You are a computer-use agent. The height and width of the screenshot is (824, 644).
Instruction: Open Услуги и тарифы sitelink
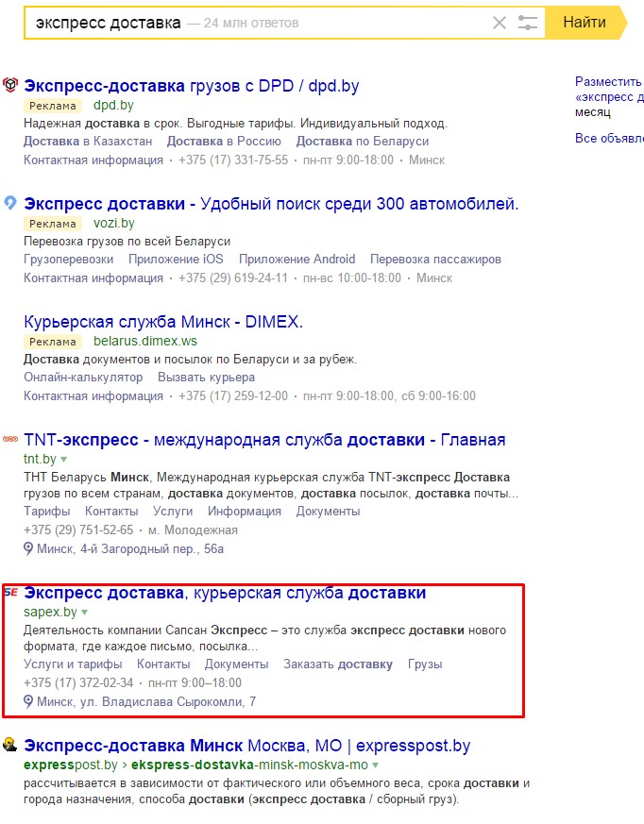(x=73, y=664)
